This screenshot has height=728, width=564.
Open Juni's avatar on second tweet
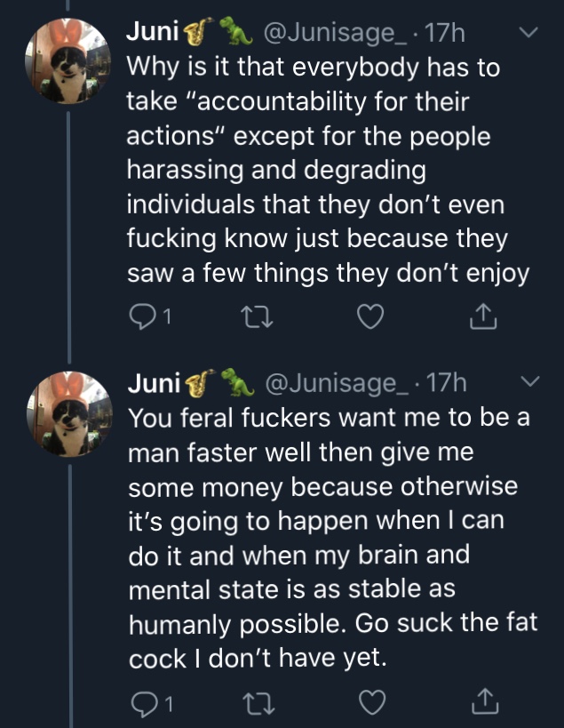click(x=69, y=413)
